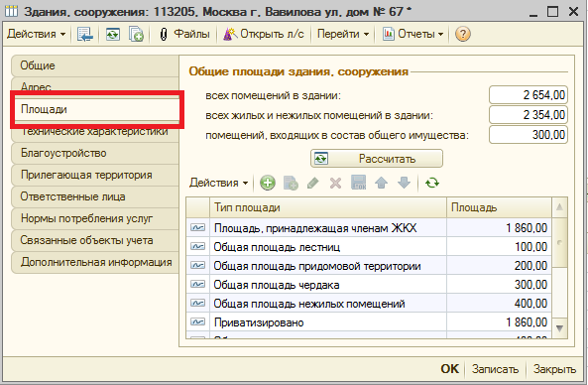588x385 pixels.
Task: Switch to the Общие tab
Action: point(95,65)
